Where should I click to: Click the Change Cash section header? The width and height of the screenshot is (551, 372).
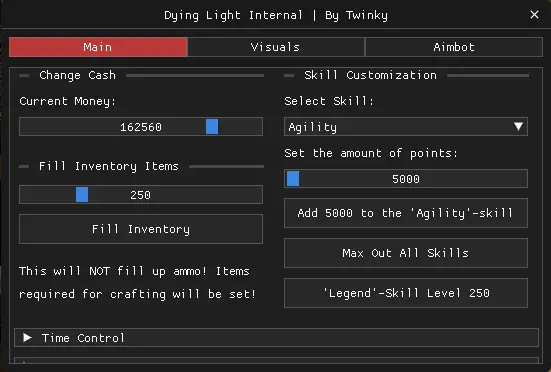pyautogui.click(x=77, y=75)
